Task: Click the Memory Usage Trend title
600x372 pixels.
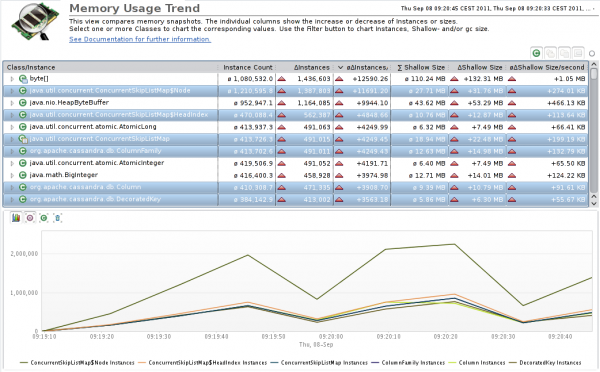Action: (135, 8)
